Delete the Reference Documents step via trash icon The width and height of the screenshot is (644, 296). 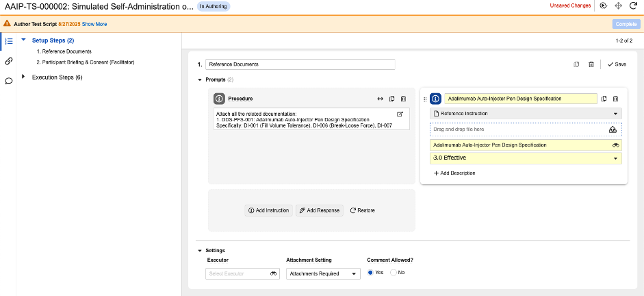coord(591,64)
